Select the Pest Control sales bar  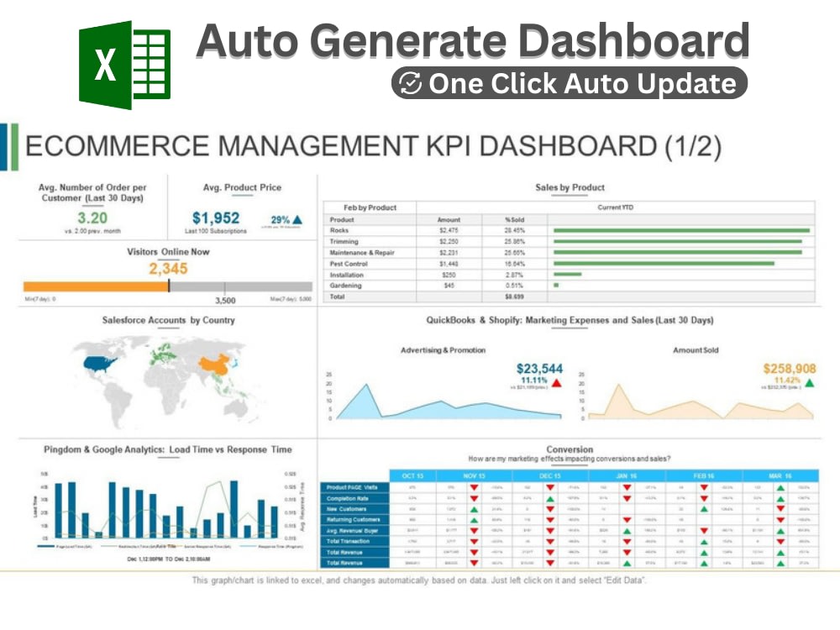coord(664,264)
